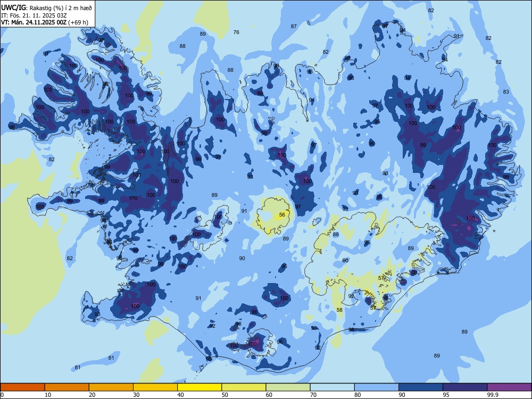The width and height of the screenshot is (532, 399).
Task: Click the '70' legend scale label
Action: tap(313, 395)
